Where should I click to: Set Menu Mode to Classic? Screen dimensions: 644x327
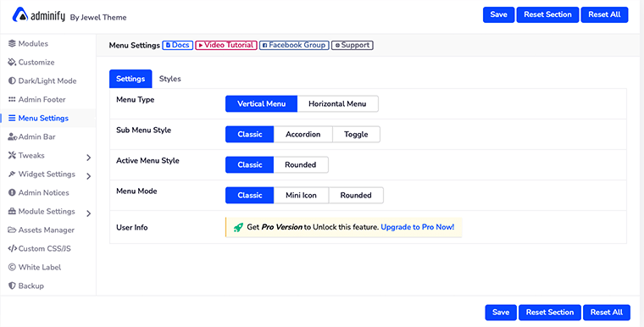pos(249,196)
